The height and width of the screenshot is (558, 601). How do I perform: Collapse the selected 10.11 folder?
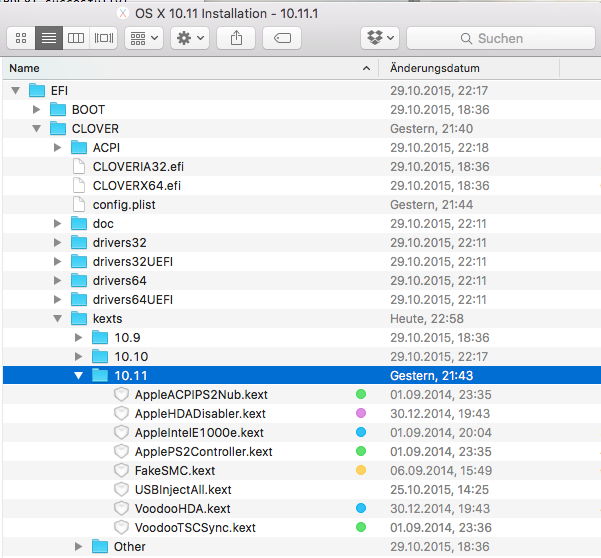click(x=79, y=376)
